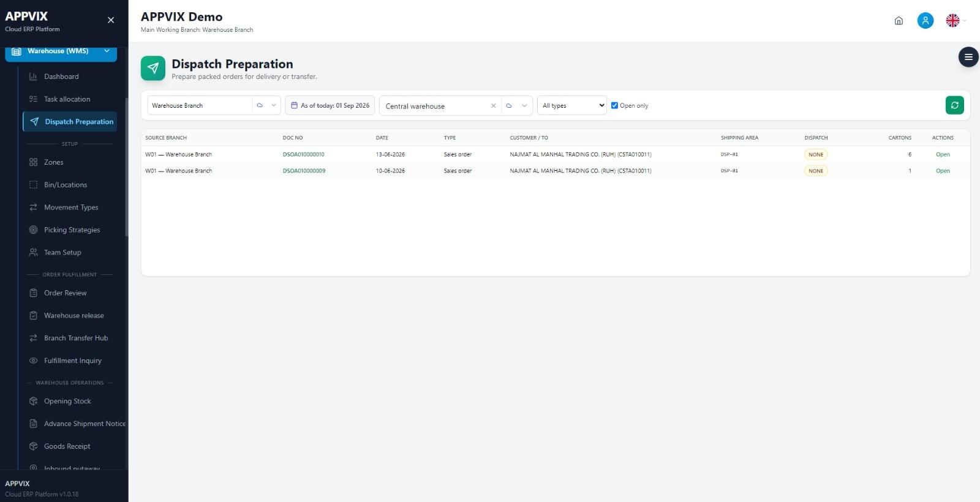This screenshot has width=980, height=502.
Task: Click the Advance Shipment Notice document icon
Action: (x=33, y=424)
